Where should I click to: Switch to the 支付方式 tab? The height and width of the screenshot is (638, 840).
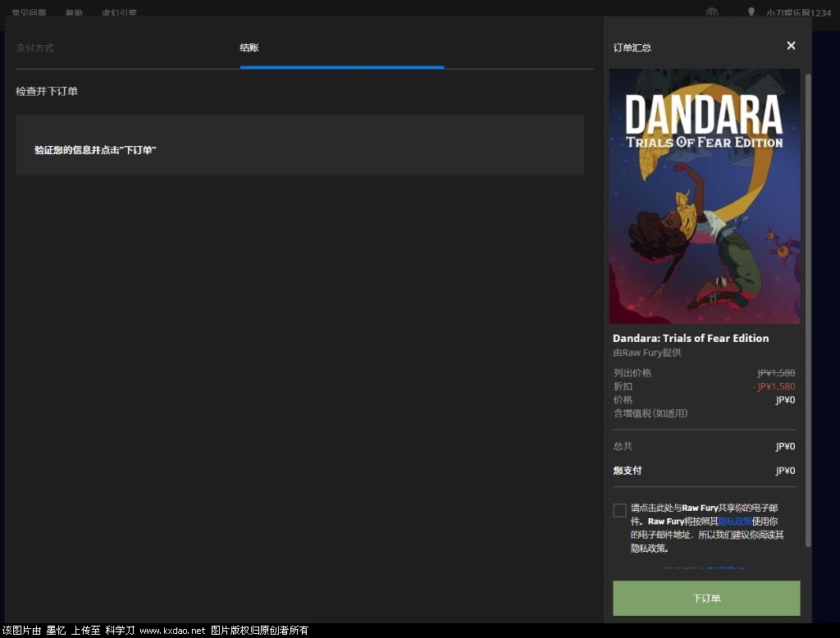pos(34,48)
